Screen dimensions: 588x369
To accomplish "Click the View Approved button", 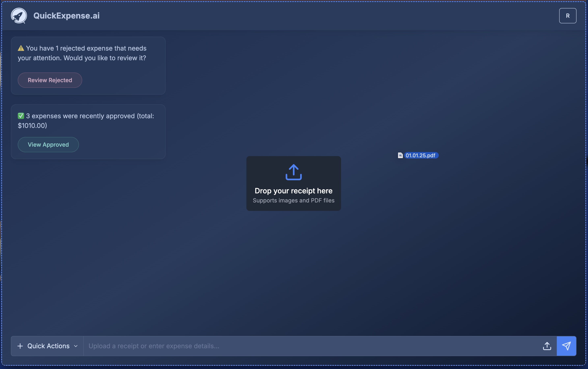I will (48, 144).
